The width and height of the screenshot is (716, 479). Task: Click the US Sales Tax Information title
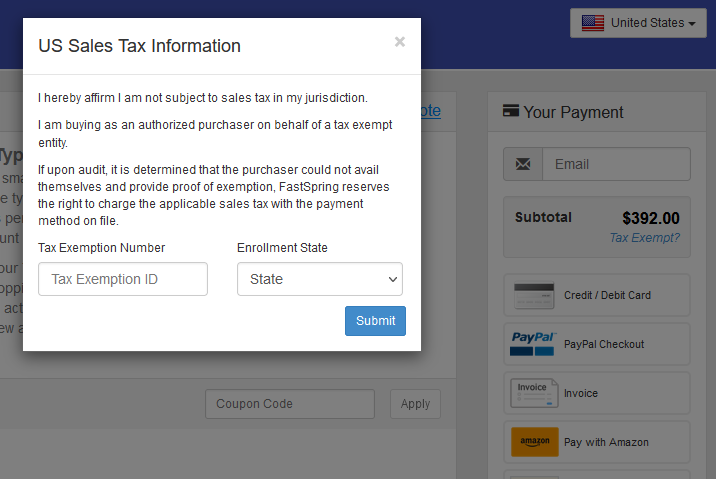coord(139,46)
